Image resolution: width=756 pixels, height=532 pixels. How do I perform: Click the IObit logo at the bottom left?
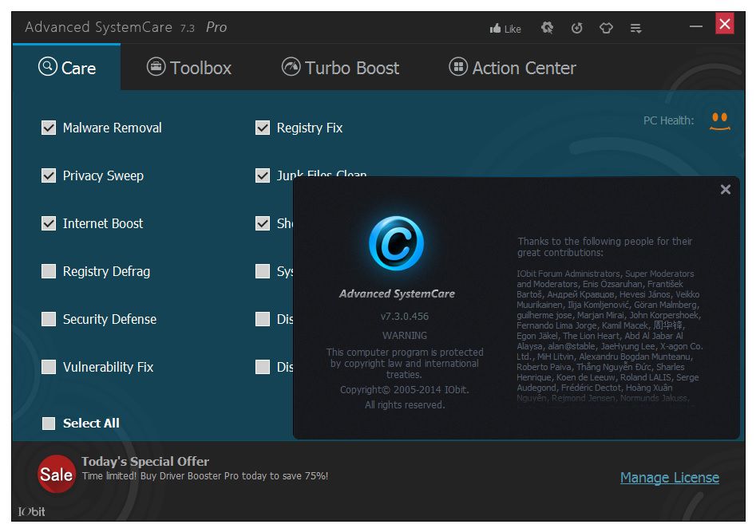pos(31,512)
